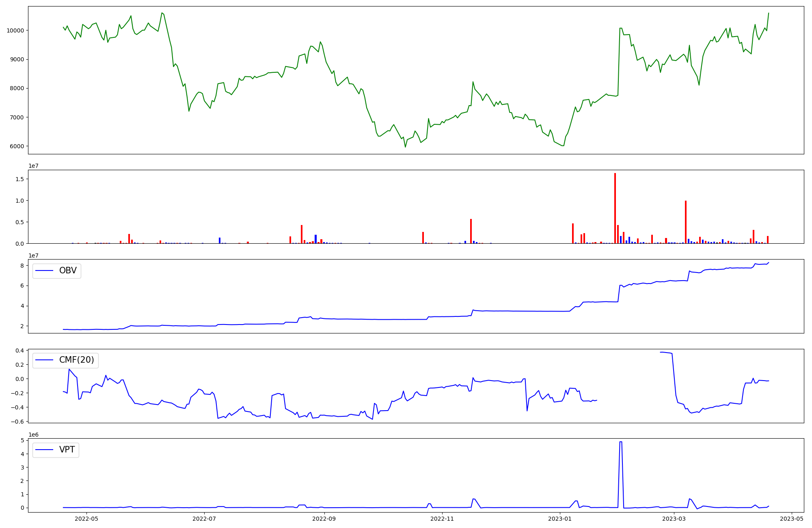This screenshot has height=528, width=812.
Task: Click the 2023-01 x-axis date label
Action: [560, 519]
